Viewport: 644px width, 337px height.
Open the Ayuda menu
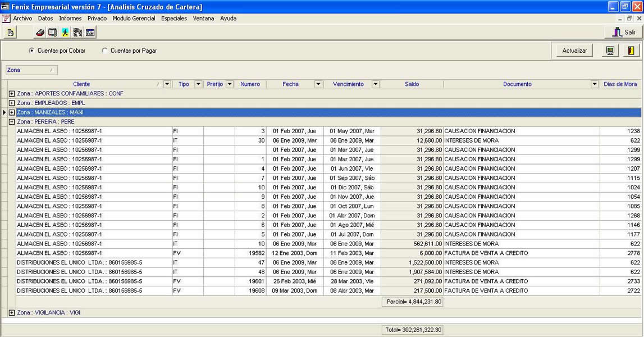tap(229, 19)
